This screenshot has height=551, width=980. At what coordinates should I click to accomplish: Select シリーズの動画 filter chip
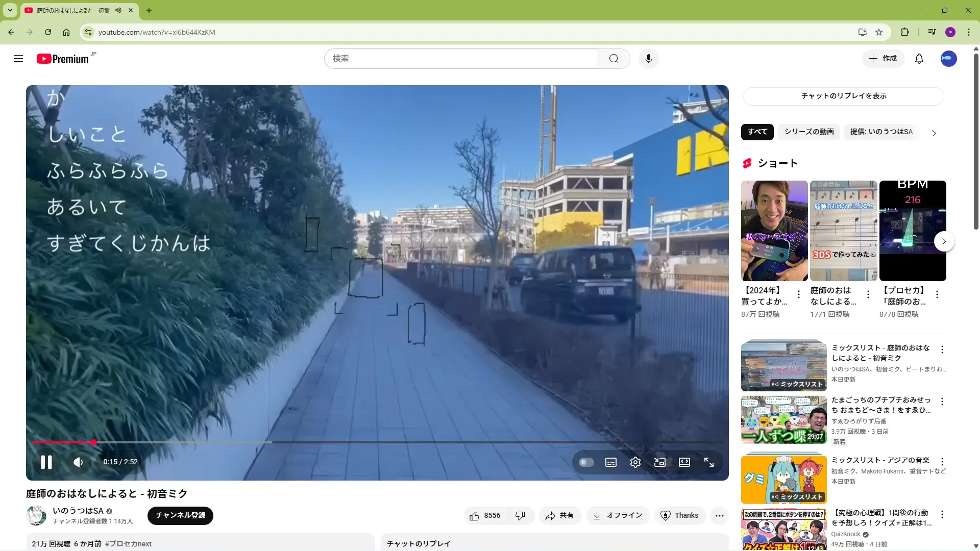[x=808, y=132]
